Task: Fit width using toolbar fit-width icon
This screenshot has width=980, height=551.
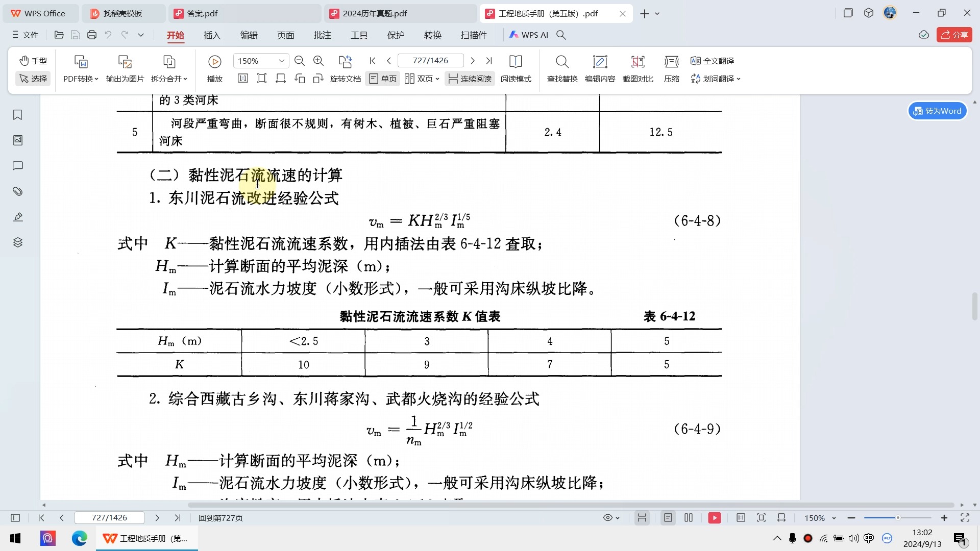Action: [281, 78]
